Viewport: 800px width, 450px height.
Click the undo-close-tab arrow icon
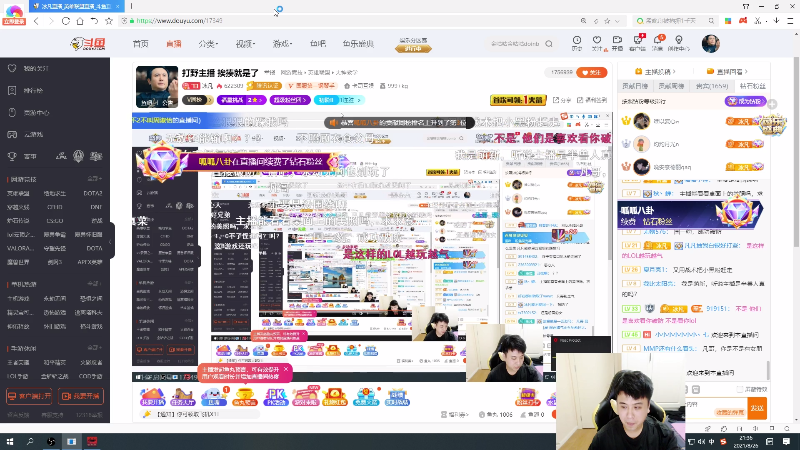click(94, 21)
